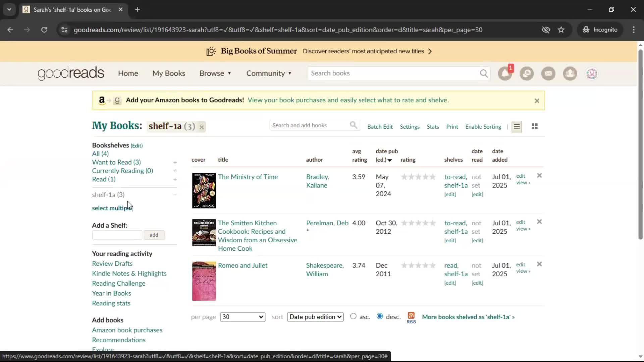Open the profile avatar menu

[592, 73]
